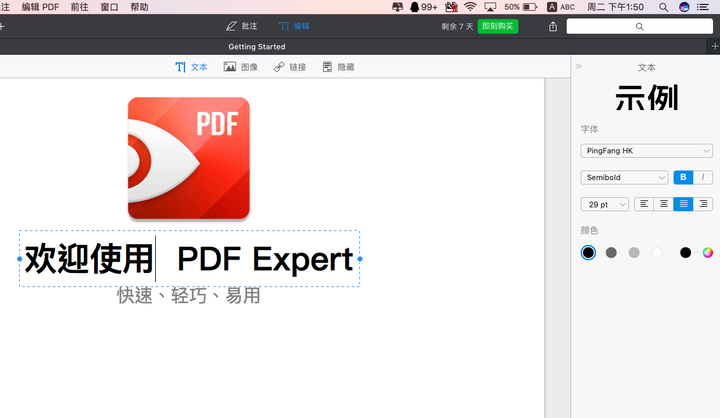Select the black color swatch with blue ring
The height and width of the screenshot is (418, 720).
588,253
